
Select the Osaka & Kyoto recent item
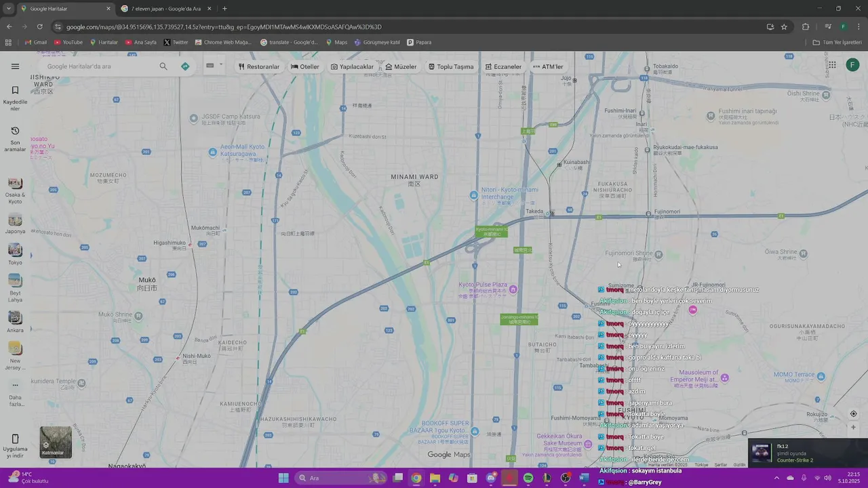tap(15, 190)
